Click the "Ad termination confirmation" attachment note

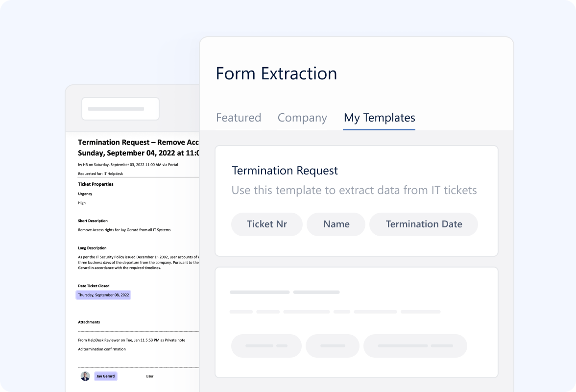[x=102, y=349]
